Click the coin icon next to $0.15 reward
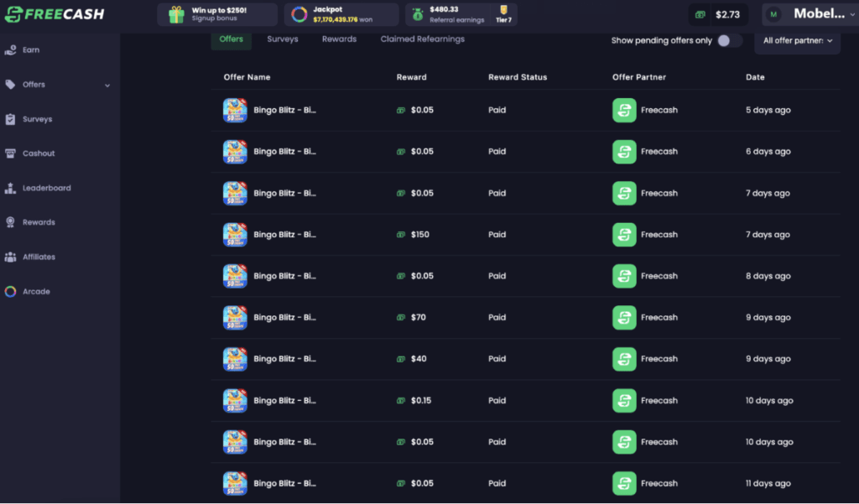 point(401,401)
